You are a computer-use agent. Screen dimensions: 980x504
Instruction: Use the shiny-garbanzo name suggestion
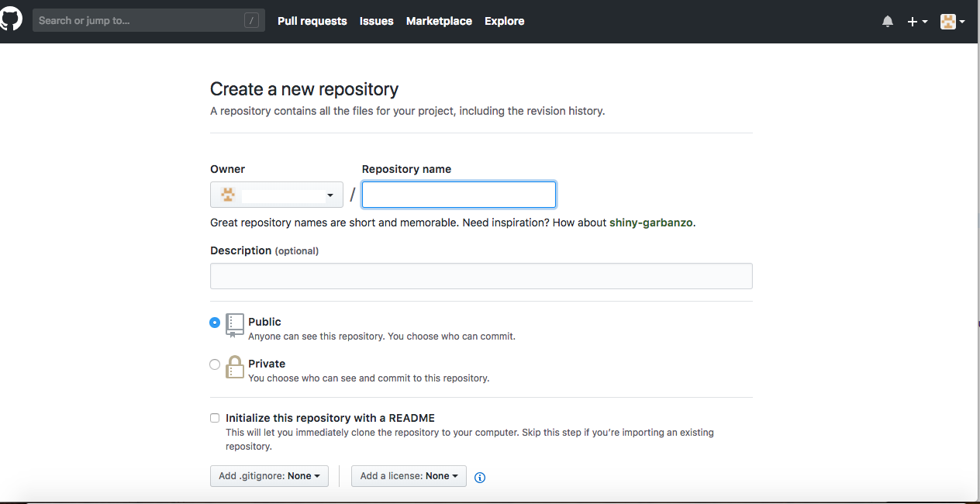coord(650,223)
